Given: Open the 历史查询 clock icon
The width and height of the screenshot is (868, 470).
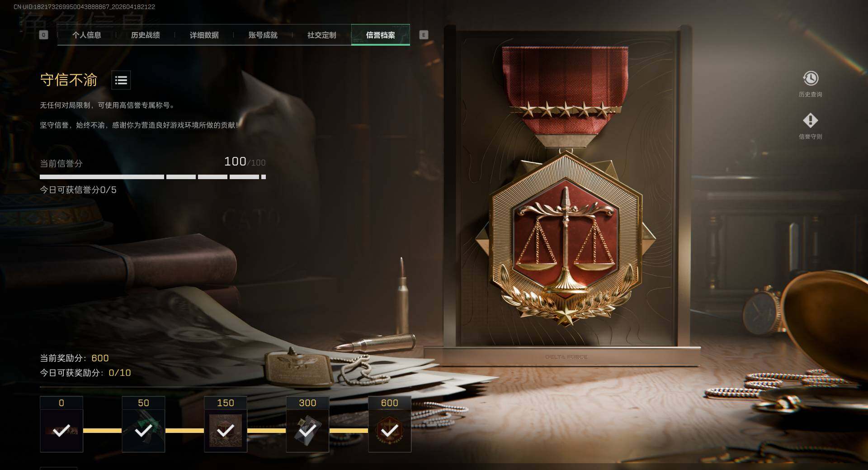Looking at the screenshot, I should click(810, 78).
